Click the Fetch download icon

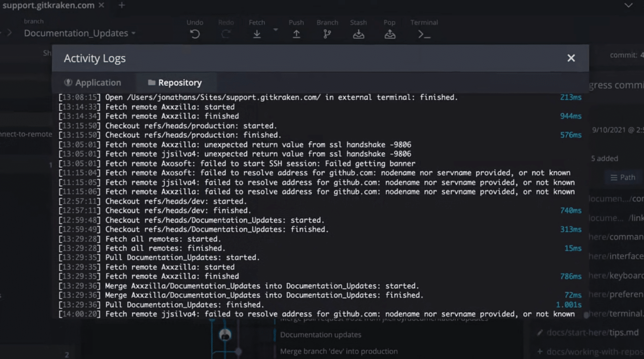[257, 34]
